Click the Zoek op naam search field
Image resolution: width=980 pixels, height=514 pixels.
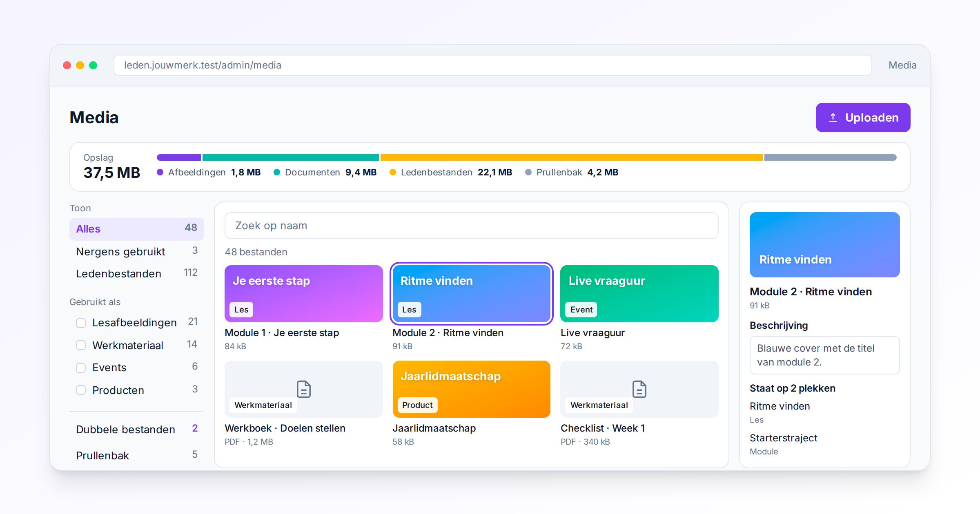471,226
